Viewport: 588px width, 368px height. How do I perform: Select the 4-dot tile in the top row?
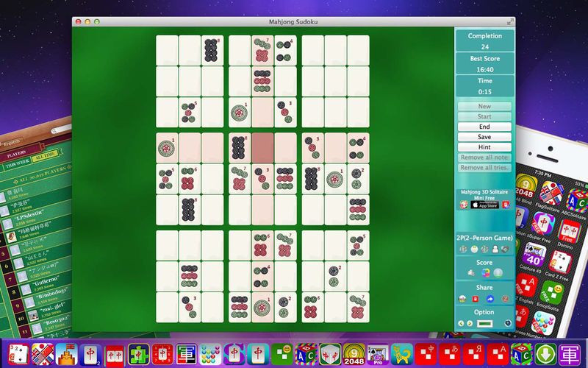[285, 50]
